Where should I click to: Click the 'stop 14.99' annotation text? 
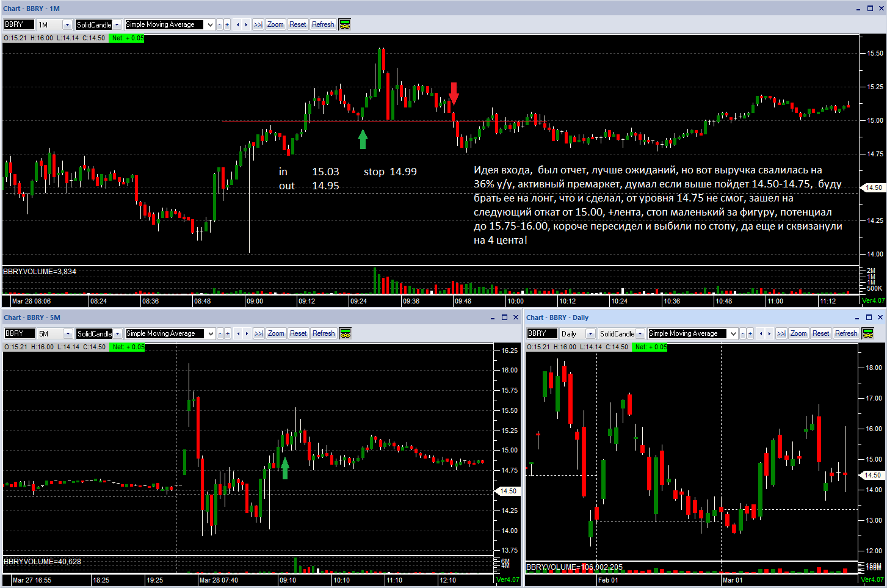point(390,172)
